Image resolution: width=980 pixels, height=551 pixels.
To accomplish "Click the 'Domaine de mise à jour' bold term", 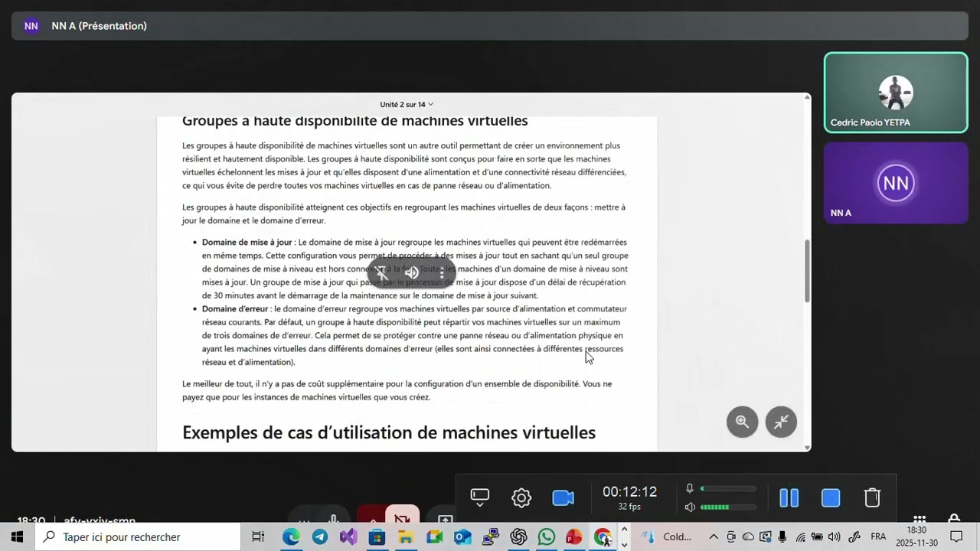I will (247, 243).
